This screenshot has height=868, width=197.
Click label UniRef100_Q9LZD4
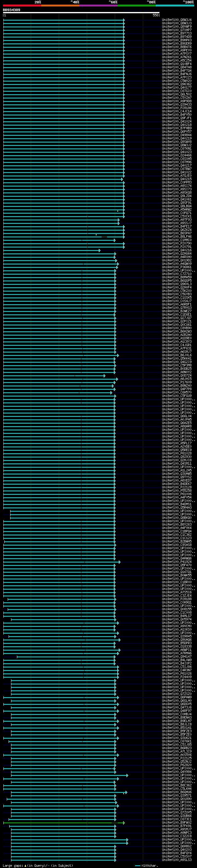pos(177,196)
